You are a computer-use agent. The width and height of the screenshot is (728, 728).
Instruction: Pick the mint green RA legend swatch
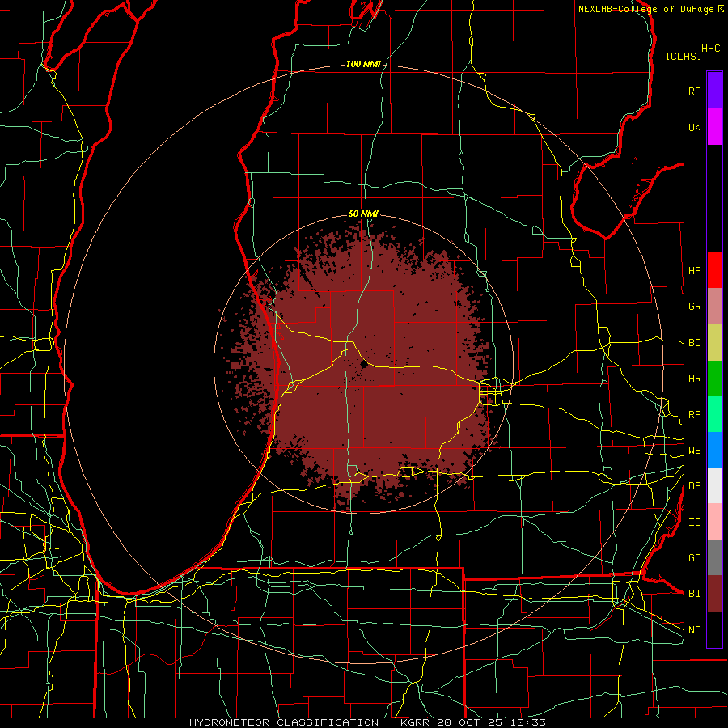point(714,414)
